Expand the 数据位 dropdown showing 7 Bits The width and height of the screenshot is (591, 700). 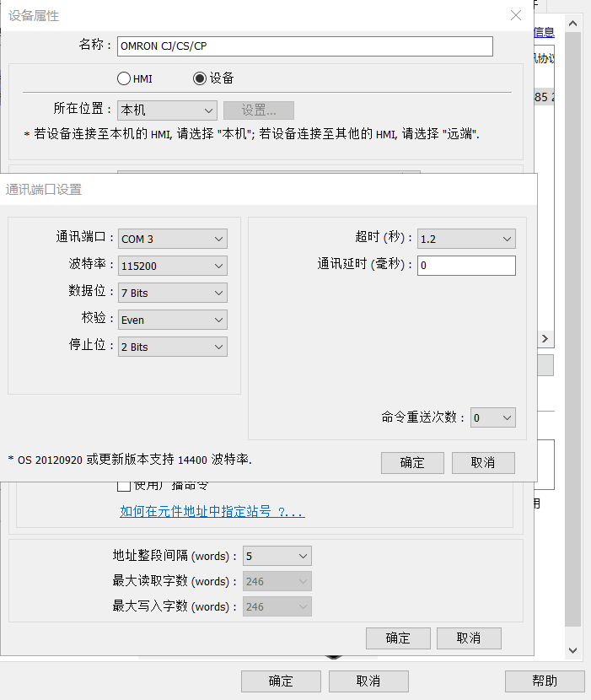point(173,293)
